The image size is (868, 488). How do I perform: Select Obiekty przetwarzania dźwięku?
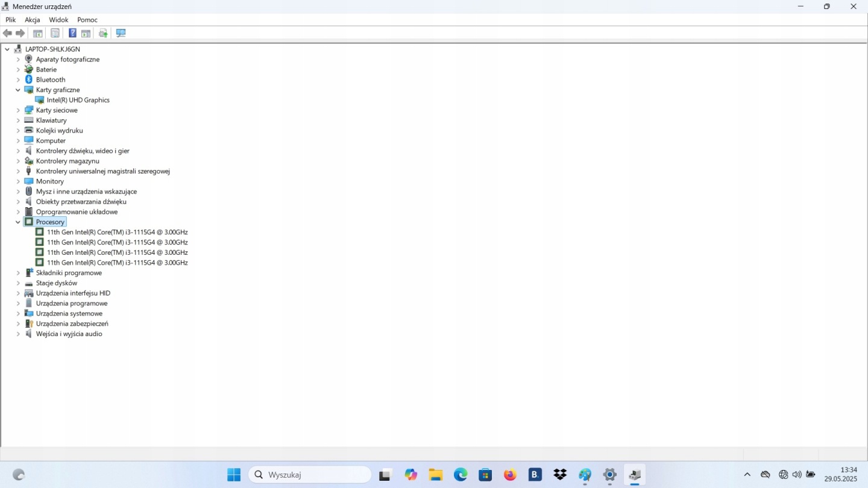tap(81, 202)
